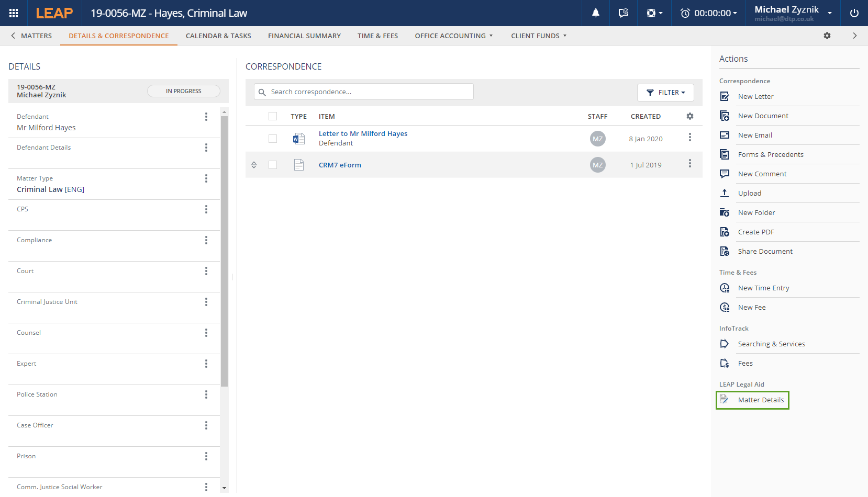Click the New Letter icon
Viewport: 868px width, 497px height.
[725, 96]
